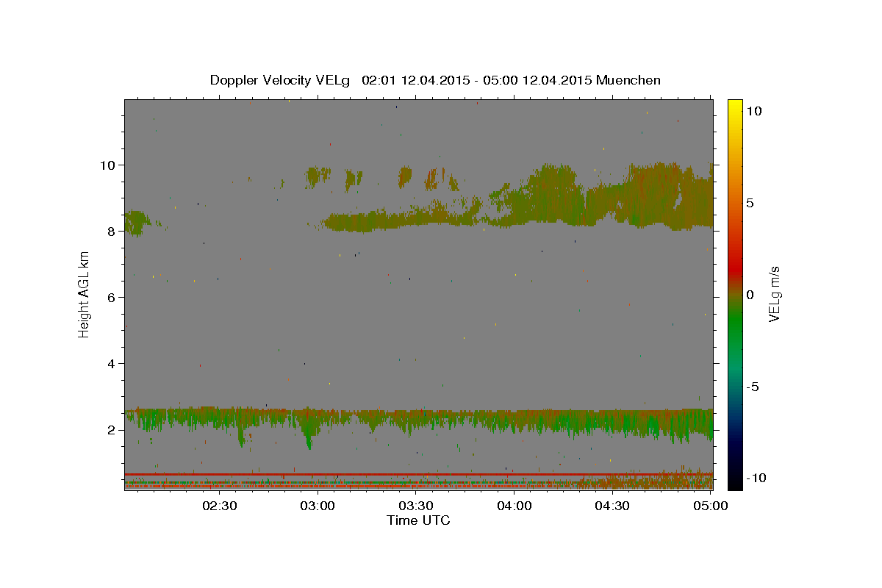
Task: Click the height tick label 6
Action: point(112,297)
